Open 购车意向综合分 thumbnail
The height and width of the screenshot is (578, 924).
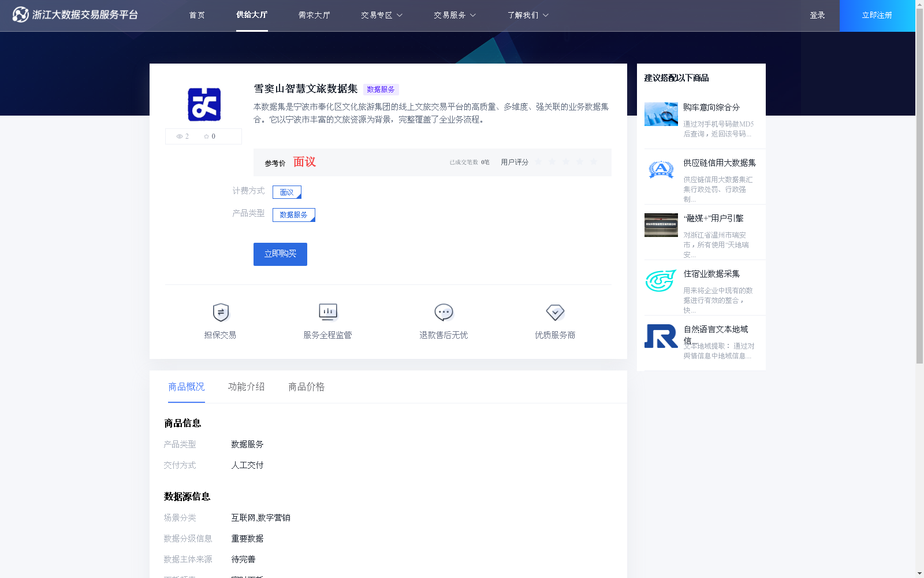click(x=661, y=114)
